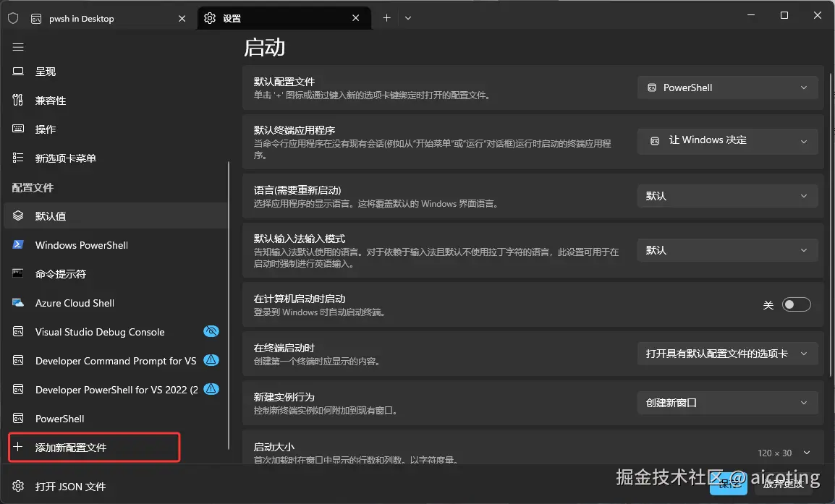Go to 新选项卡菜单 settings page
This screenshot has width=835, height=504.
(x=65, y=158)
